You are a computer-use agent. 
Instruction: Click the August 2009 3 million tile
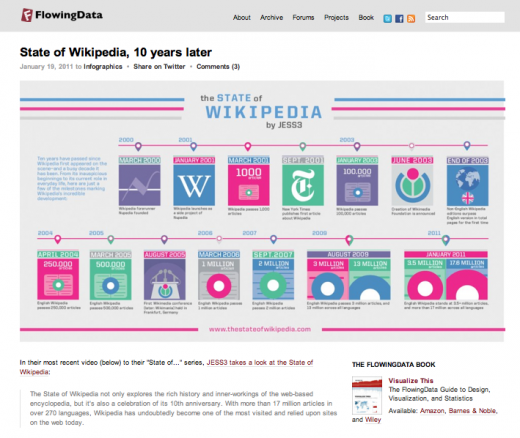coord(328,279)
